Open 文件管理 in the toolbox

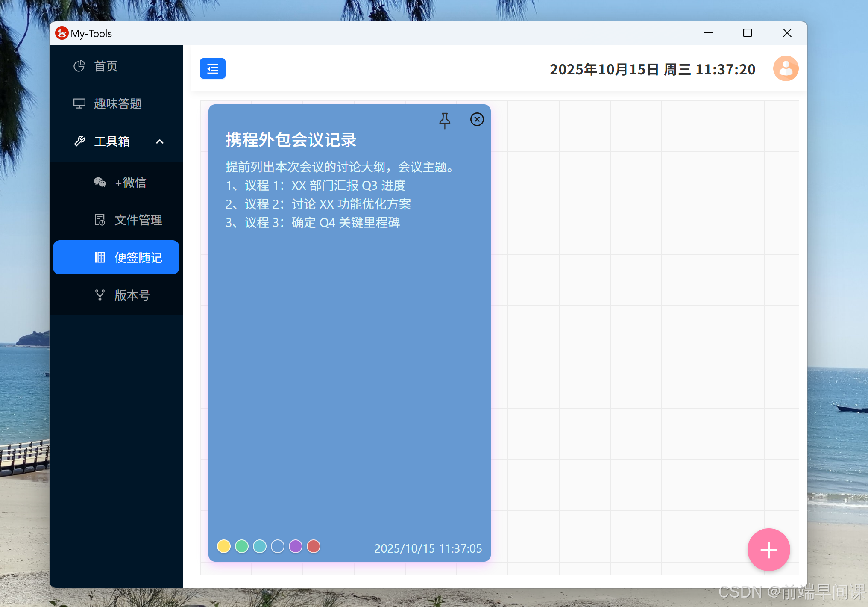click(x=116, y=220)
